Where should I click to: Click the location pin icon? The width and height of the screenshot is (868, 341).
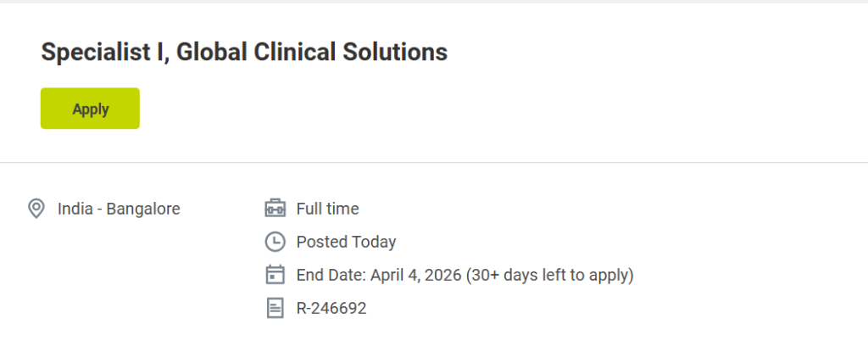(36, 209)
